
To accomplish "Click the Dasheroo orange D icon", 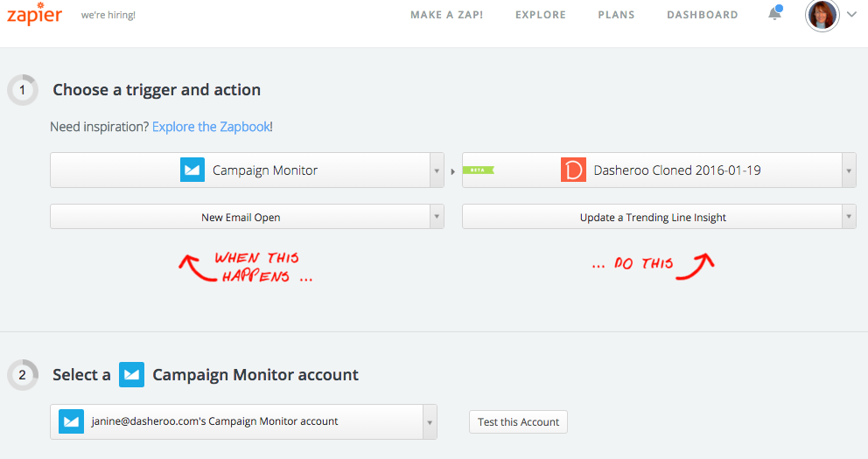I will click(573, 170).
